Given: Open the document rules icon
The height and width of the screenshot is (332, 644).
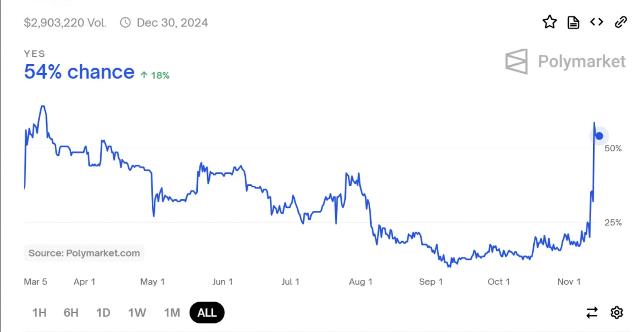Looking at the screenshot, I should pyautogui.click(x=573, y=23).
